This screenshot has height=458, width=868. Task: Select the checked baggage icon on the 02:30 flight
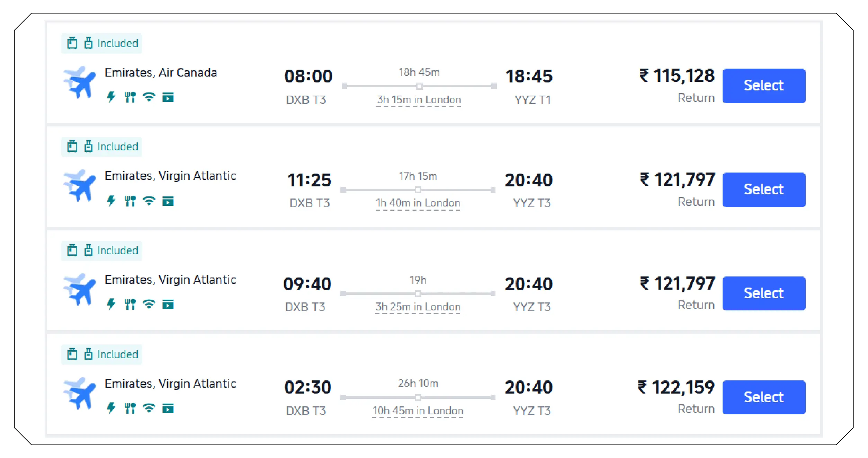click(x=89, y=354)
